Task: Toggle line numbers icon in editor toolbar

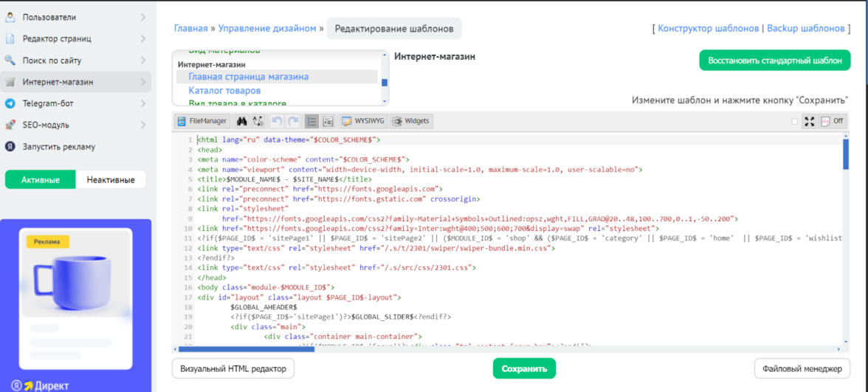Action: pos(311,121)
